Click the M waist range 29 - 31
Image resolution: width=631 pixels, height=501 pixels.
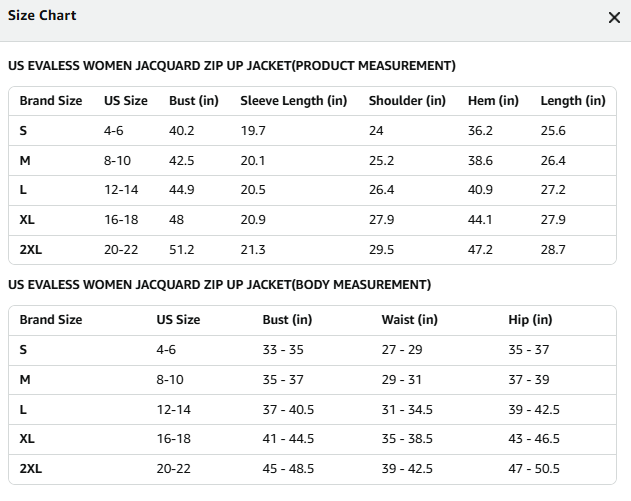pyautogui.click(x=402, y=380)
